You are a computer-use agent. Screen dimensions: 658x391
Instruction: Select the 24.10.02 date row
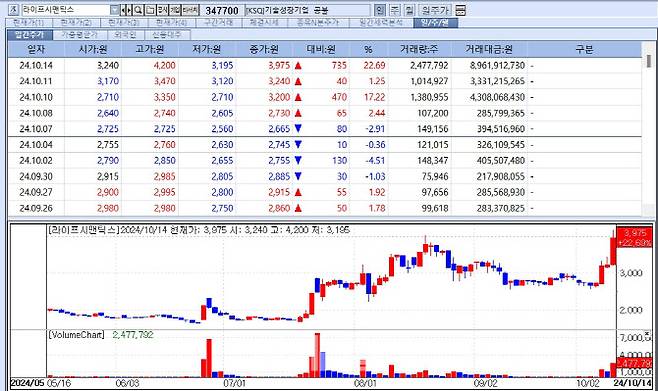(x=325, y=160)
